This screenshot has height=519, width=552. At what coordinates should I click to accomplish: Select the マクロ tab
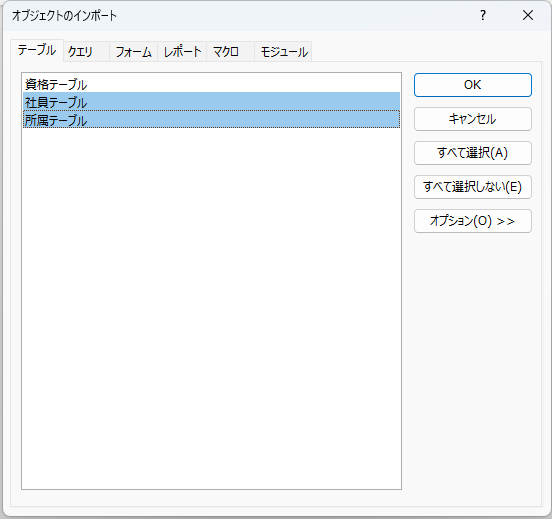[x=230, y=52]
